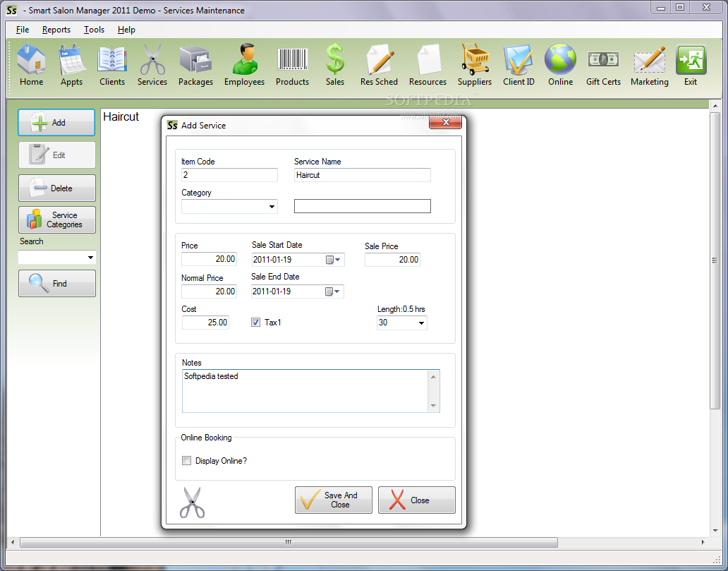Image resolution: width=728 pixels, height=571 pixels.
Task: Open the Resources icon
Action: pos(427,65)
